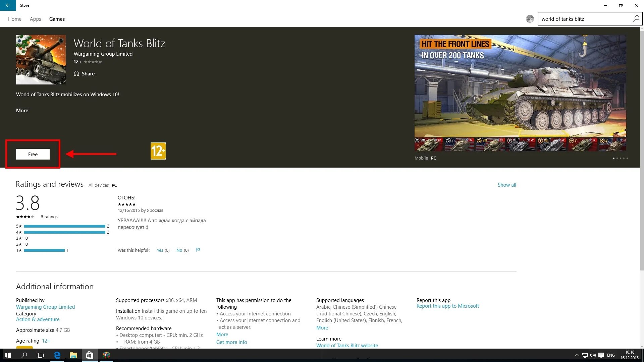Click the Free install button
Viewport: 644px width, 362px height.
click(33, 154)
